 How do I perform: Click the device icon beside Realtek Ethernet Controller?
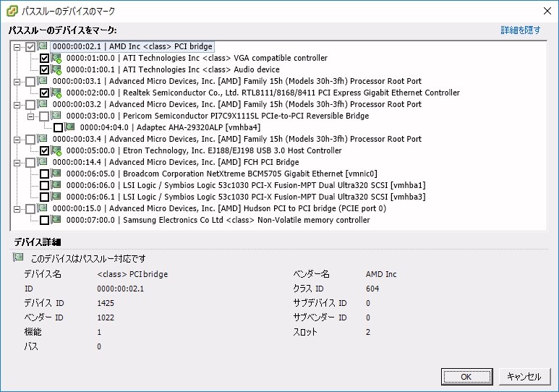tap(56, 93)
